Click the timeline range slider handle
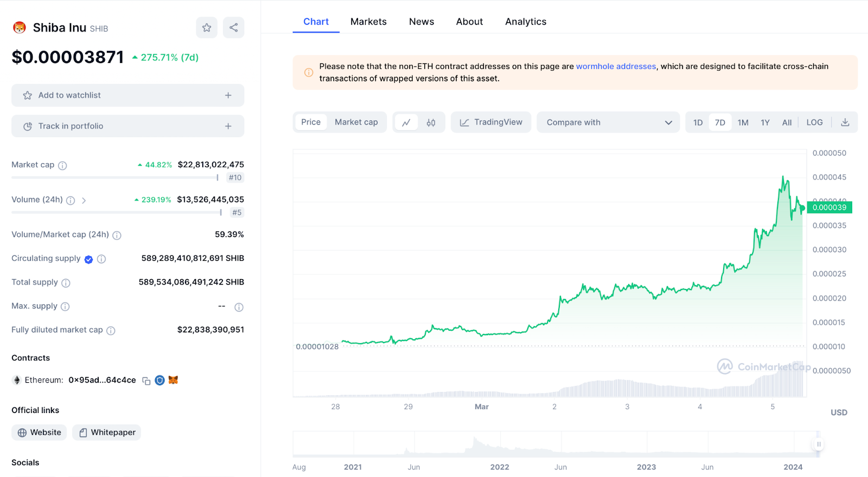The image size is (868, 477). click(x=819, y=444)
